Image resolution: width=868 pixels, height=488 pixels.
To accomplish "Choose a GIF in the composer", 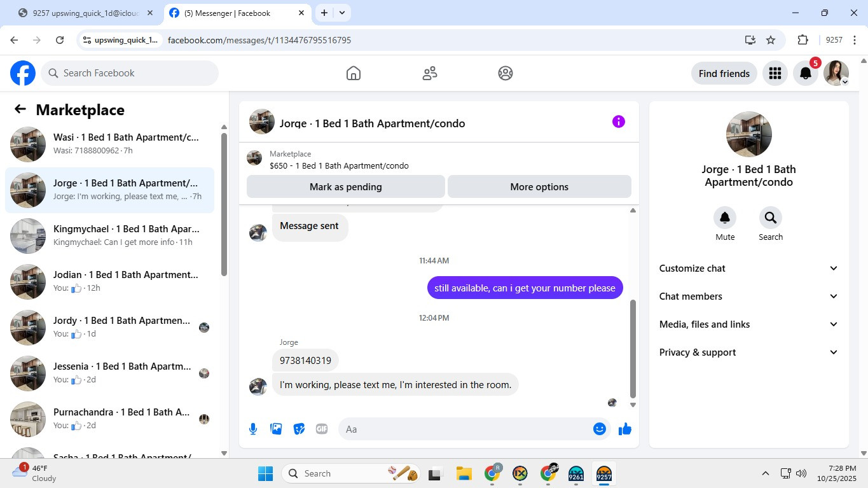I will point(322,429).
